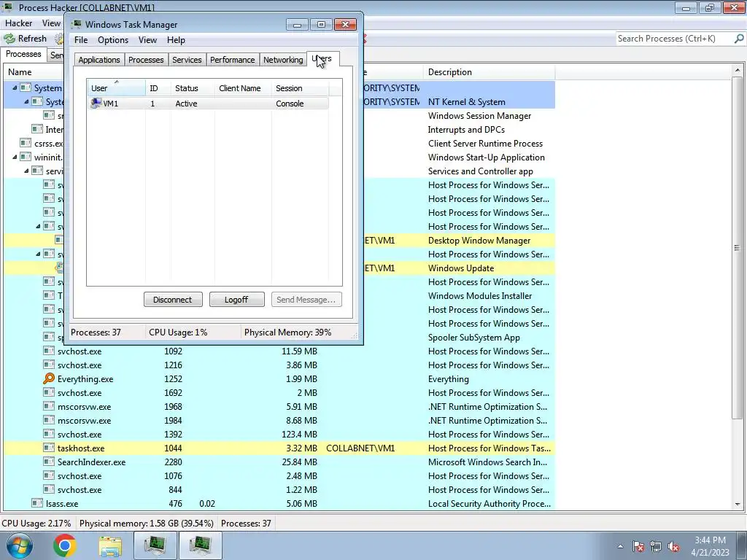Switch to the Task Manager Services tab
This screenshot has width=747, height=560.
pyautogui.click(x=187, y=60)
